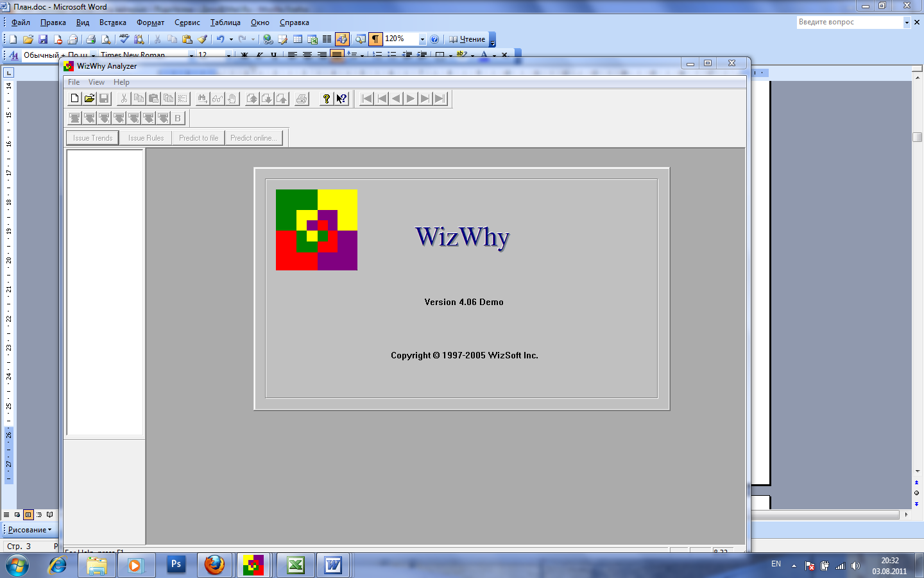Open the Рисование drawing menu dropdown
The width and height of the screenshot is (924, 578).
coord(30,530)
